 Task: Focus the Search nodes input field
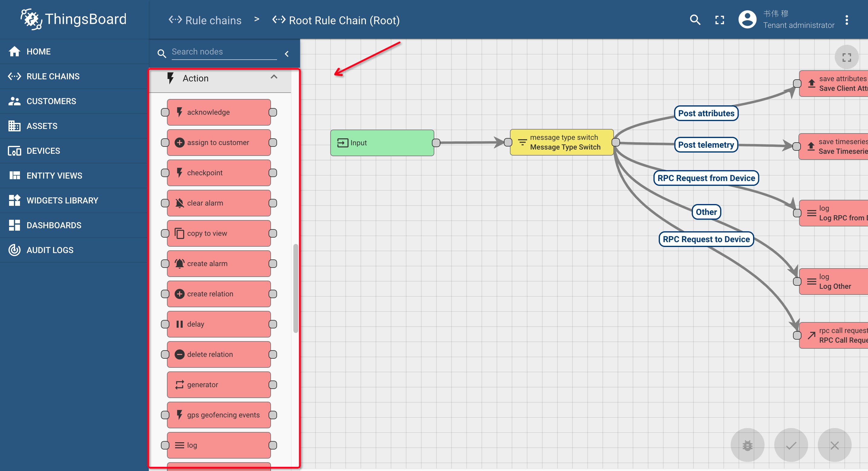click(224, 52)
